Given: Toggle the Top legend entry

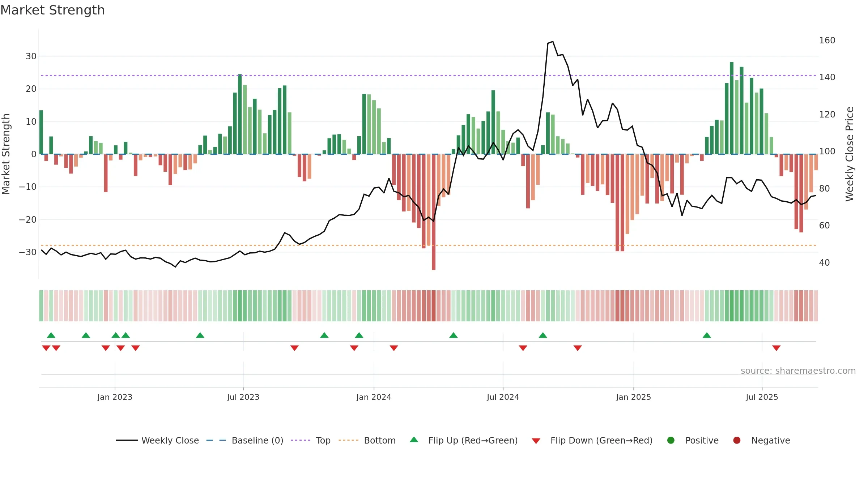Looking at the screenshot, I should tap(311, 440).
